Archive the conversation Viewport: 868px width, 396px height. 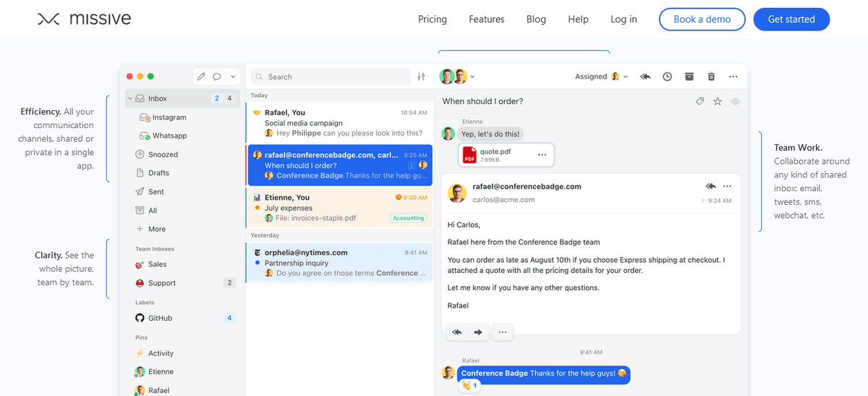point(689,76)
